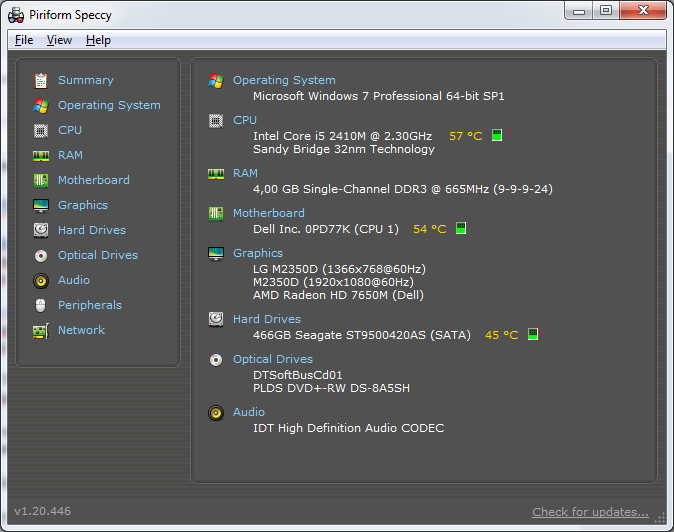The image size is (674, 532).
Task: Click the 57 °C CPU temperature value
Action: pyautogui.click(x=466, y=136)
